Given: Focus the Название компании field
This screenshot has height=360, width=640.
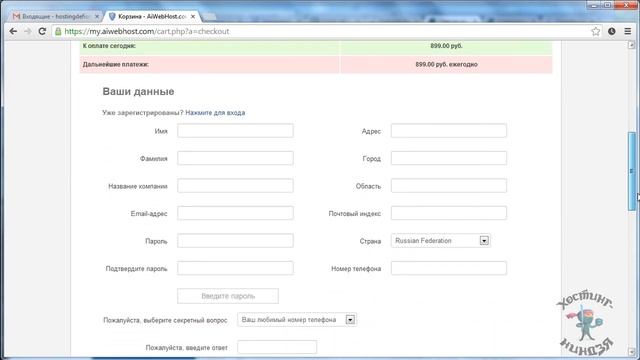Looking at the screenshot, I should pos(235,186).
